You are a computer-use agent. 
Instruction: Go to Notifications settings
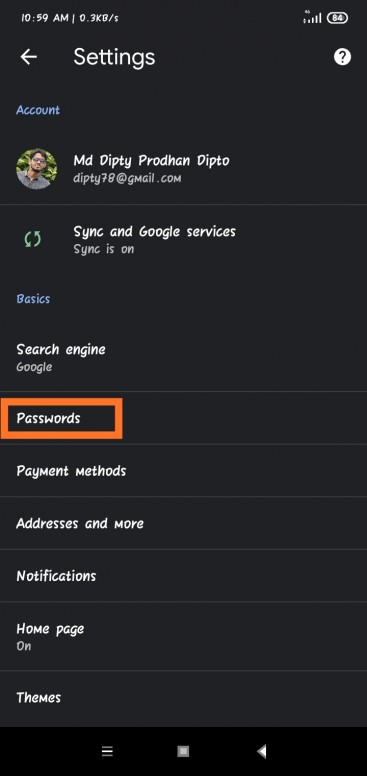[x=184, y=576]
